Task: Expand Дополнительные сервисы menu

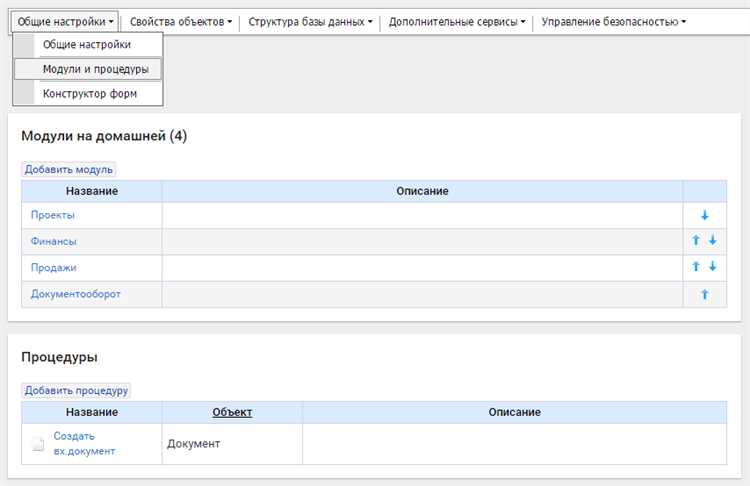Action: [457, 22]
